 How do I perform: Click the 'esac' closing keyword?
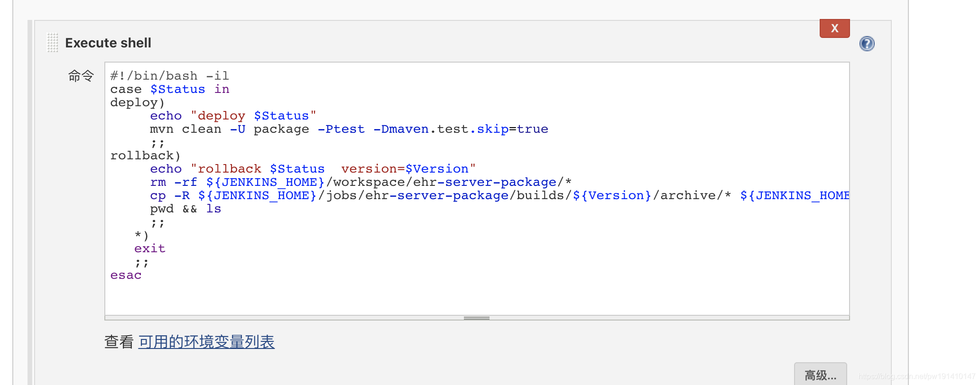tap(126, 275)
